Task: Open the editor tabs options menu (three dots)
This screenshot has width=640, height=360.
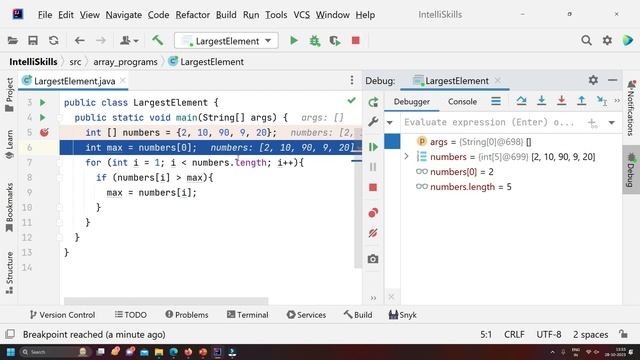Action: [352, 80]
